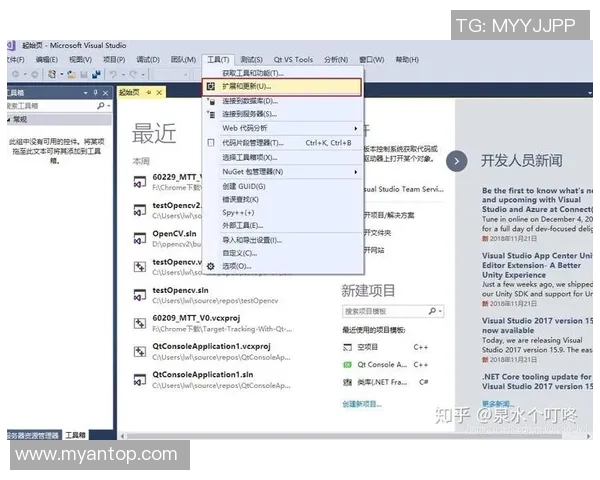Open the 编辑(E) menu
600x480 pixels.
point(47,60)
